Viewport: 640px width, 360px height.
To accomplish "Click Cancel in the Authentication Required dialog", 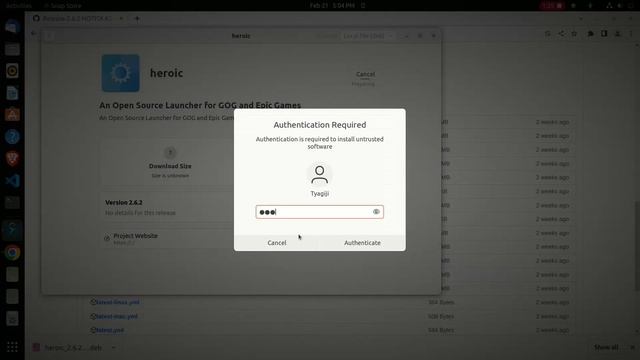I will pyautogui.click(x=277, y=243).
